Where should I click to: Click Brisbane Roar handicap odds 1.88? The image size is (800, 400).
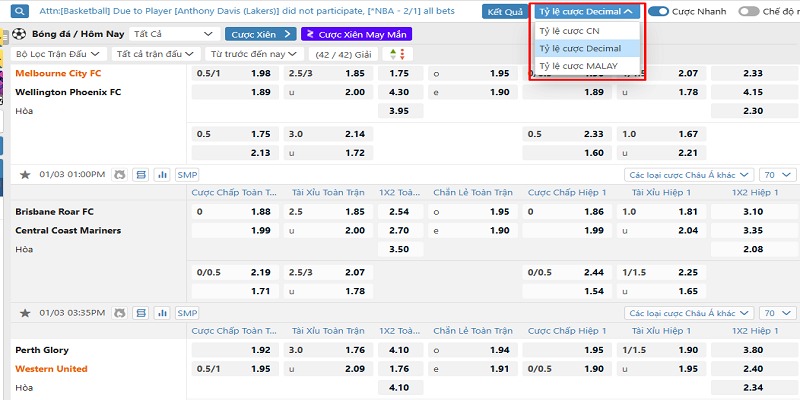(235, 212)
